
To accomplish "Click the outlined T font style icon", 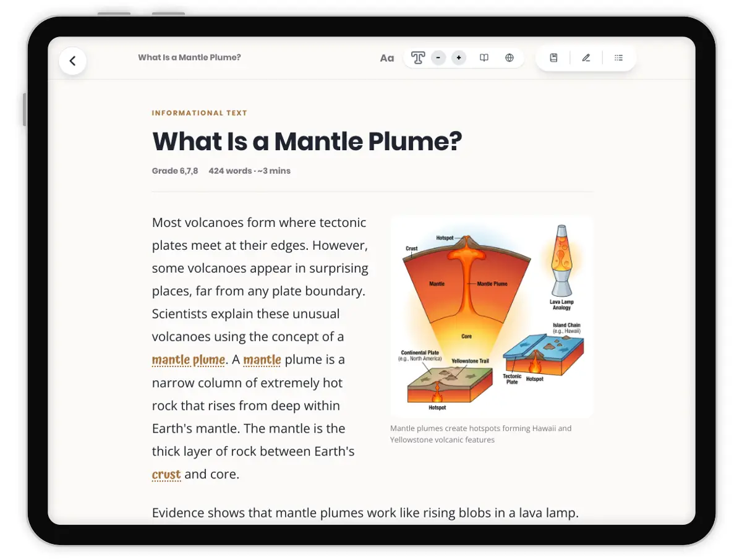I will point(418,58).
